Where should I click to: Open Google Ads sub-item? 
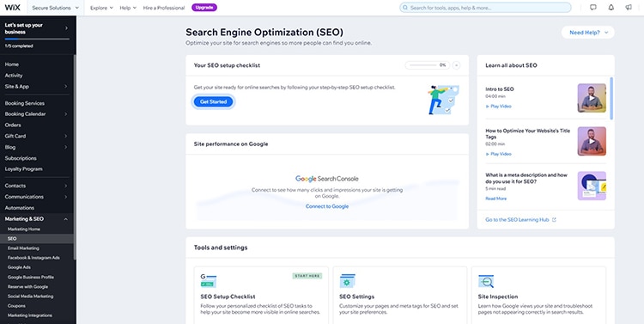pyautogui.click(x=19, y=267)
